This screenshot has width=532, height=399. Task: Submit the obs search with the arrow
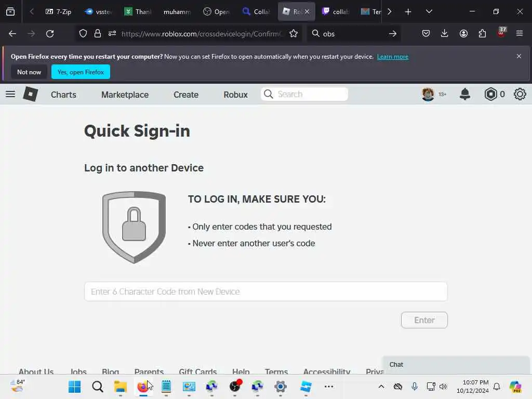(x=393, y=34)
